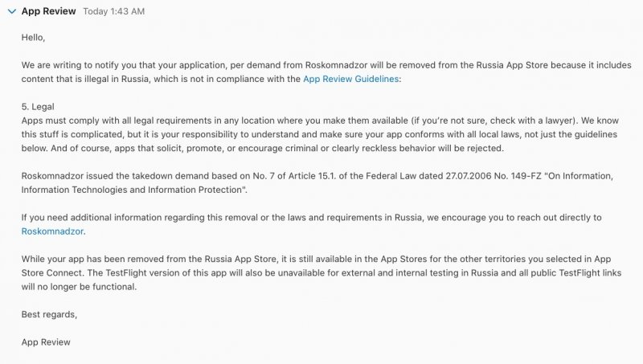Click the App Review signature at bottom

click(46, 342)
